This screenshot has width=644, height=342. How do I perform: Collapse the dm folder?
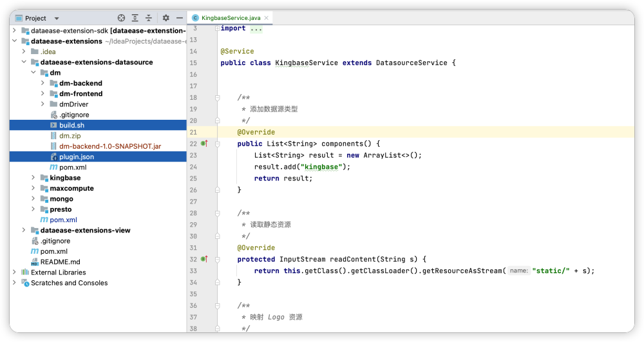(x=33, y=73)
